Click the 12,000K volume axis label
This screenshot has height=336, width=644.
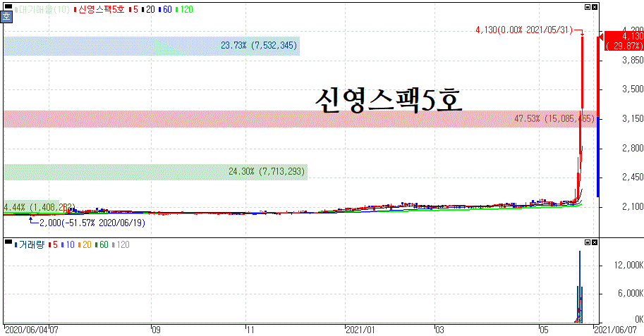tap(628, 266)
